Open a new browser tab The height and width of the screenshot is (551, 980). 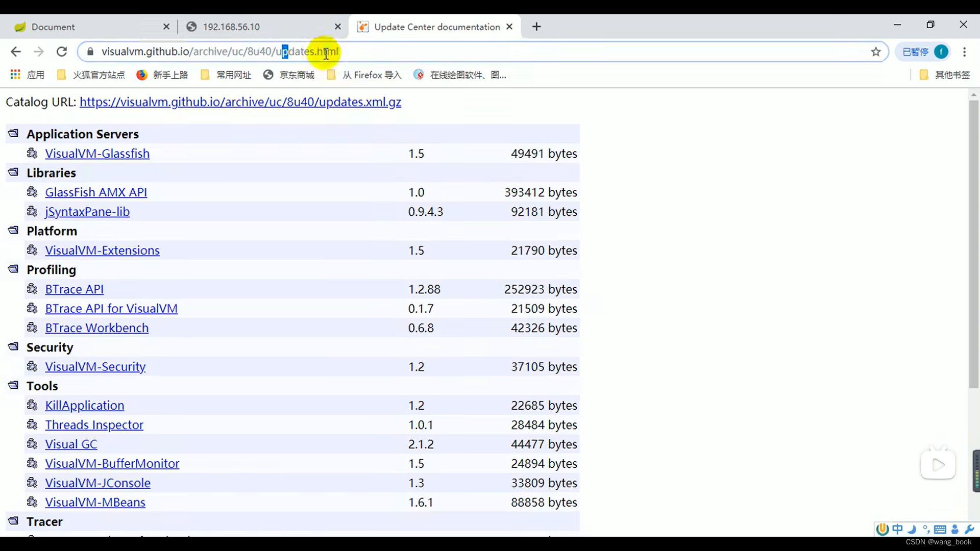coord(536,27)
